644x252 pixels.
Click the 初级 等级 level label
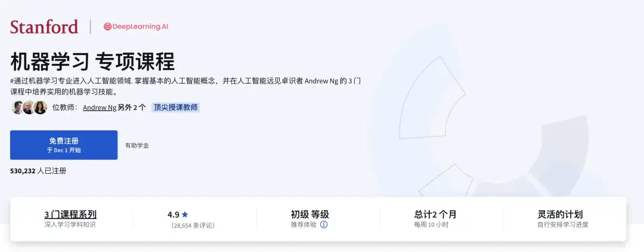pyautogui.click(x=309, y=214)
